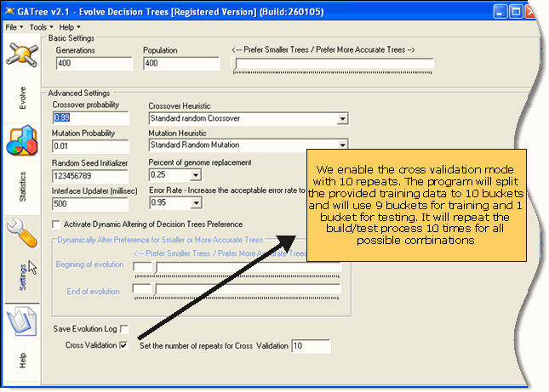Enable Save Evolution Log checkbox
Image resolution: width=549 pixels, height=392 pixels.
(124, 329)
